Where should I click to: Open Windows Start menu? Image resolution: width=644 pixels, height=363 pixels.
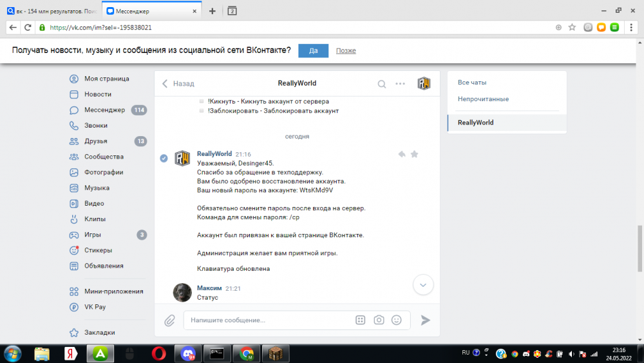[12, 353]
